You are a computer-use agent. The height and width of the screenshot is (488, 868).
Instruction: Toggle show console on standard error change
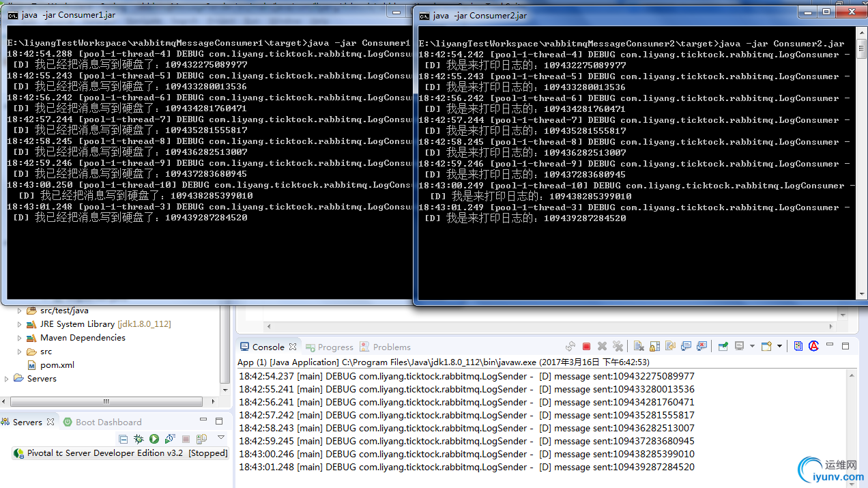(x=701, y=347)
